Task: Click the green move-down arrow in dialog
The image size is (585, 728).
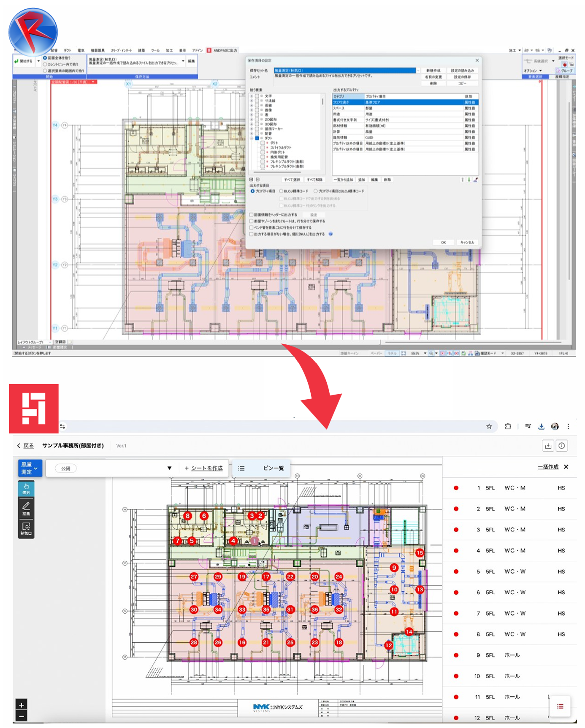Action: coord(469,180)
